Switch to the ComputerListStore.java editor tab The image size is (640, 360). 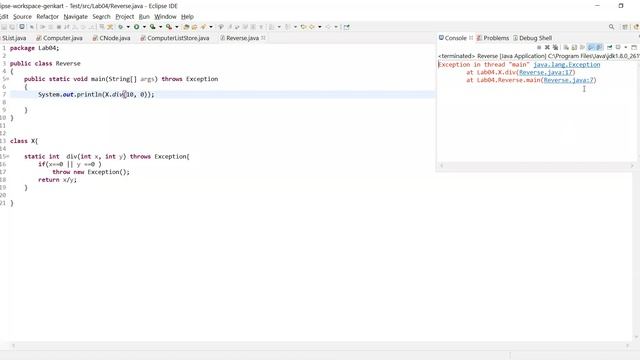point(175,38)
